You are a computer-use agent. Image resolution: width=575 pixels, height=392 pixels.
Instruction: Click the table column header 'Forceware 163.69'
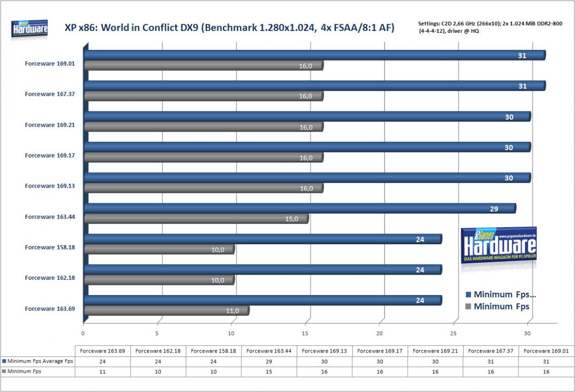[102, 351]
